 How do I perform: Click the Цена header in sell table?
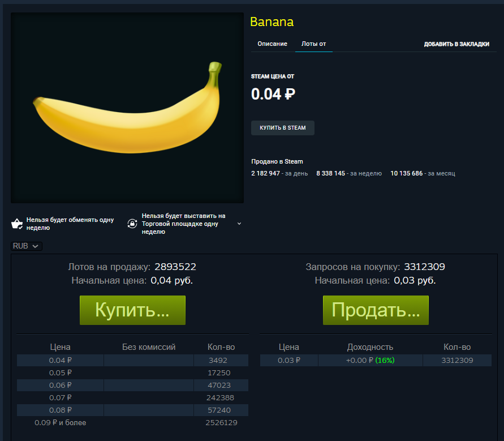tap(60, 347)
